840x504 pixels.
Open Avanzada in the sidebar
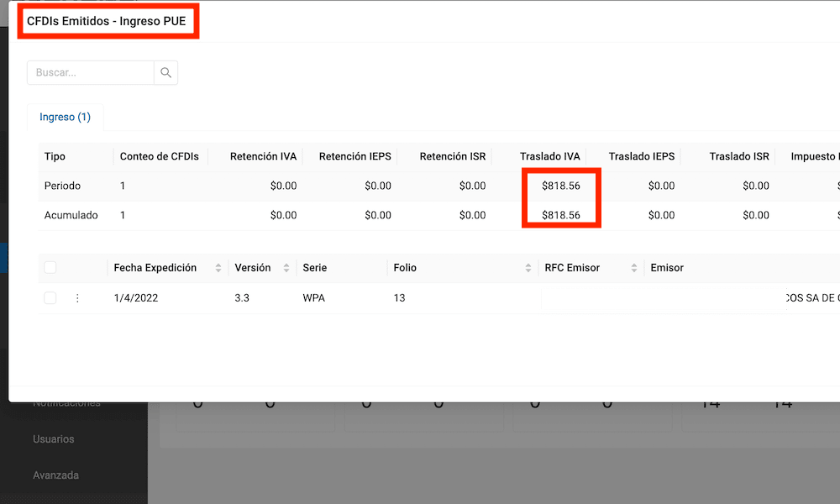[x=55, y=475]
